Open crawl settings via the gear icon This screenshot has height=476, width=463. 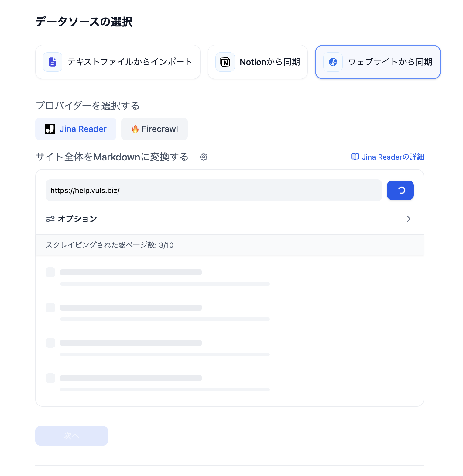pyautogui.click(x=203, y=157)
